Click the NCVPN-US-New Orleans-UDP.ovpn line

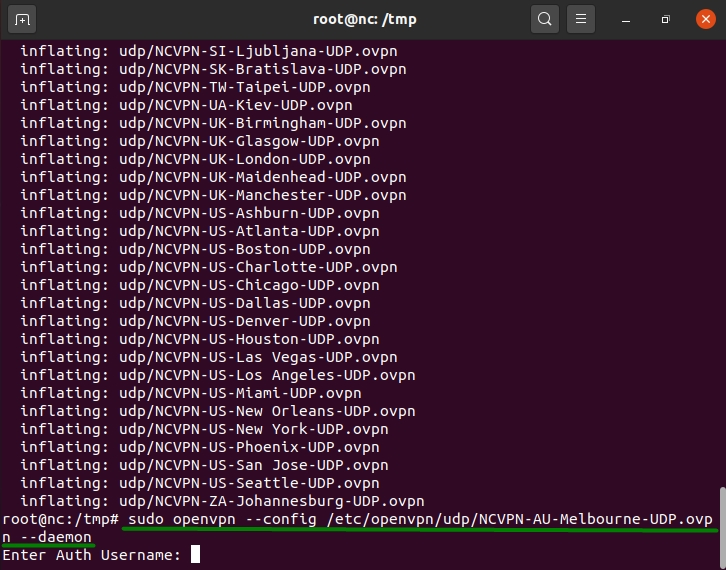pos(218,412)
